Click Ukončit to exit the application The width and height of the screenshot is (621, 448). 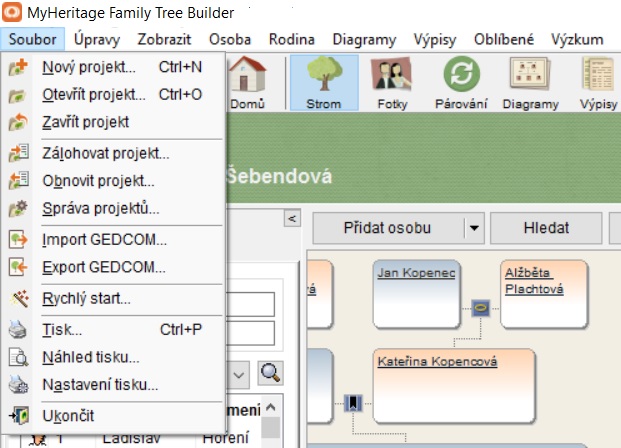click(69, 415)
